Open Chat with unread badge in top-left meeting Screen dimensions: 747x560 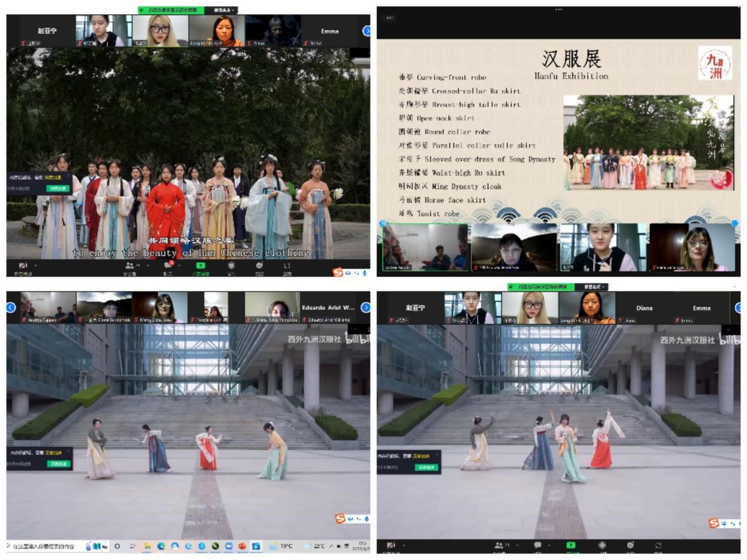click(x=168, y=266)
